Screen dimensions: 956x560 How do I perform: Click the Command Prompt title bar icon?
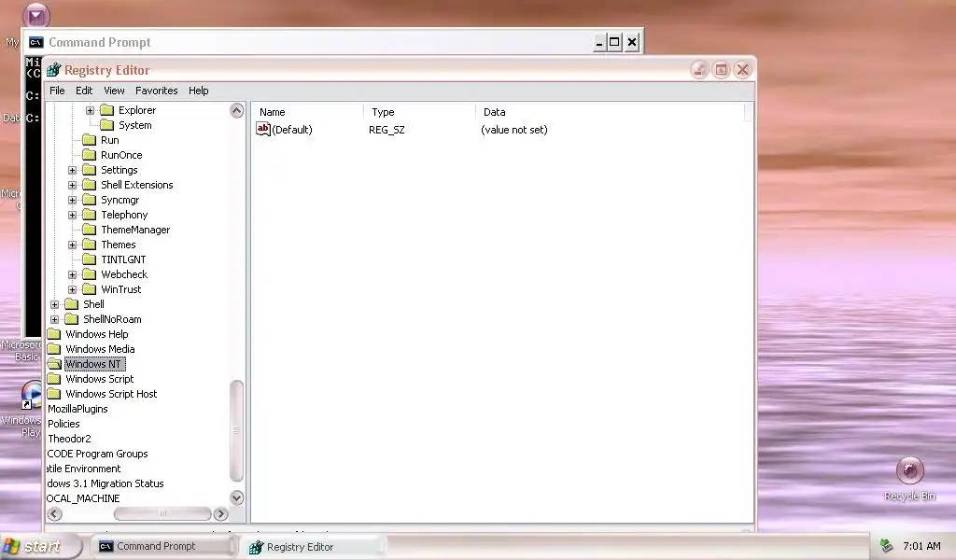coord(36,42)
